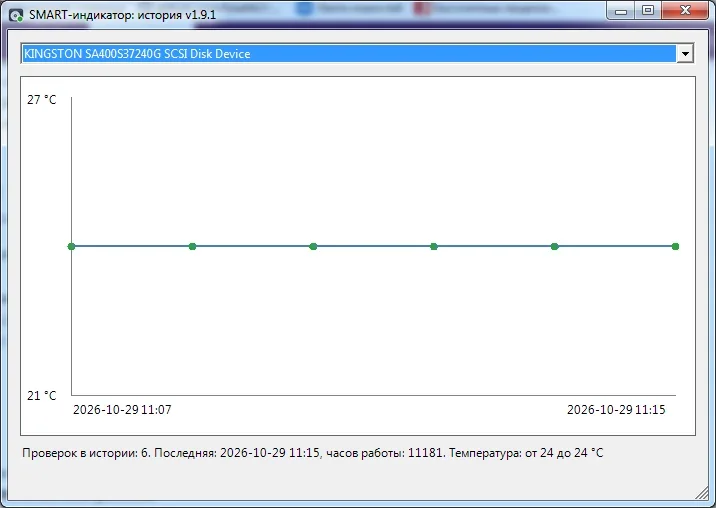
Task: Click the last temperature point at 11:15
Action: pyautogui.click(x=675, y=247)
